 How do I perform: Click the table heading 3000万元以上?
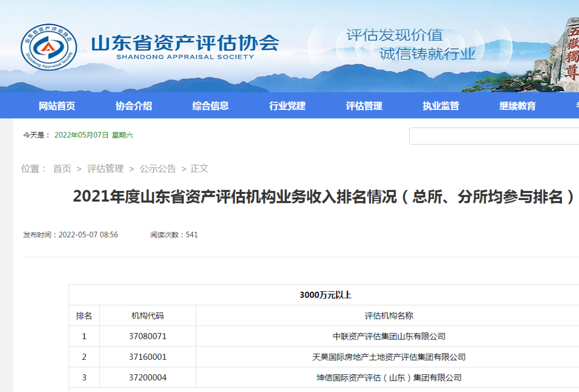click(325, 295)
